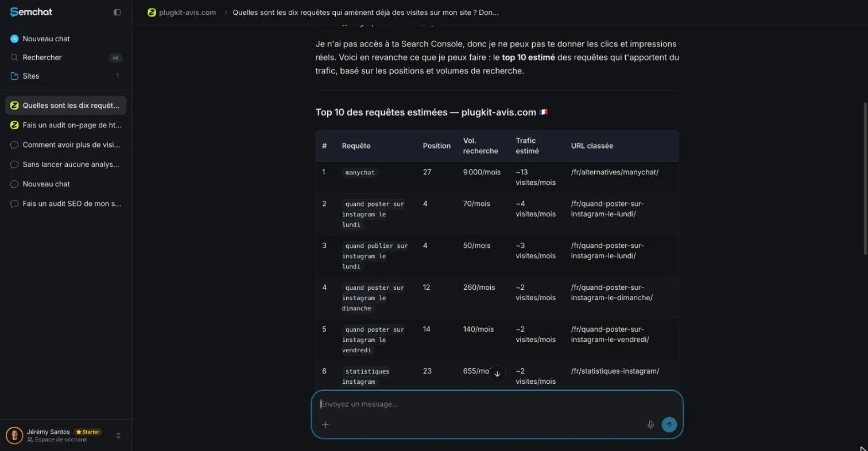Viewport: 868px width, 451px height.
Task: Open the Jérémy Santos account switcher
Action: [x=65, y=436]
